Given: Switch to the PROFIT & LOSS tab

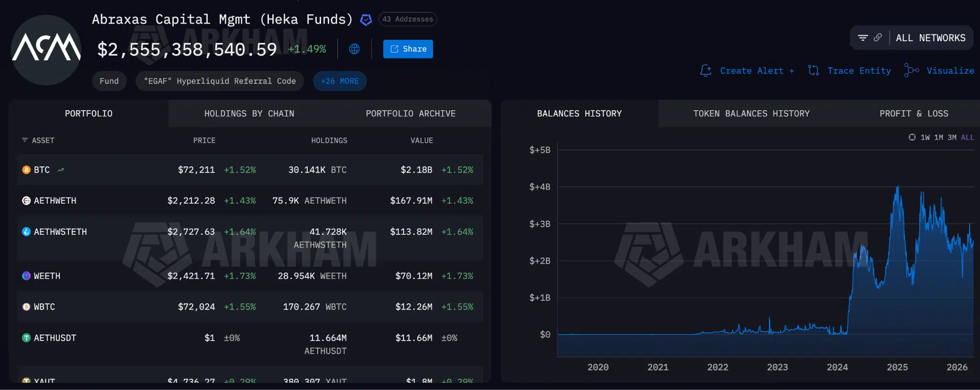Looking at the screenshot, I should point(914,114).
